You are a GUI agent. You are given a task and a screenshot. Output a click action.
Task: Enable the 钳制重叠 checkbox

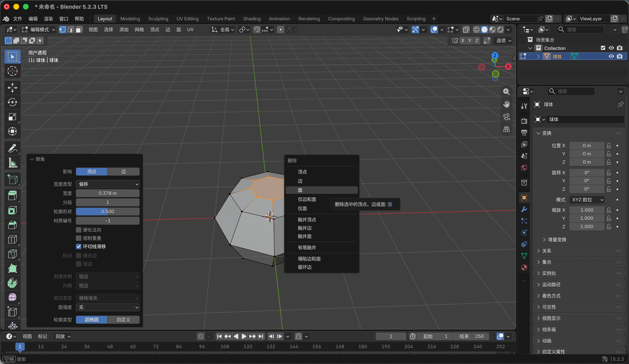point(79,238)
